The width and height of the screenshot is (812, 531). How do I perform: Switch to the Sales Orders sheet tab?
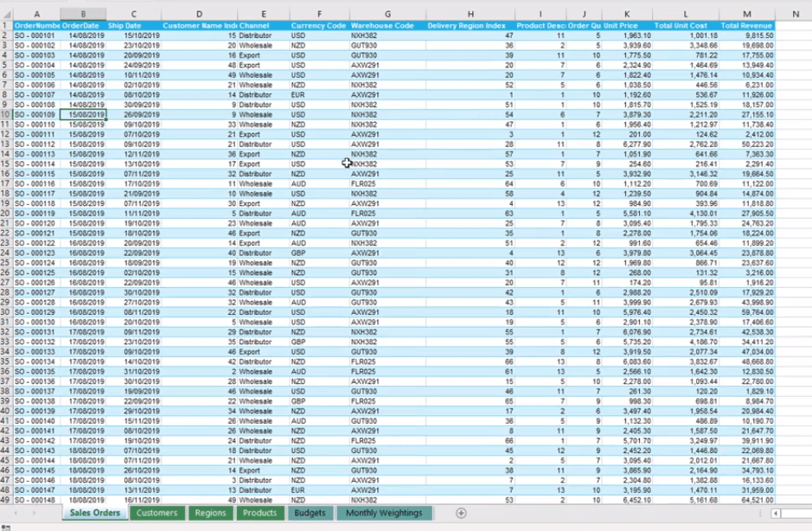coord(95,513)
